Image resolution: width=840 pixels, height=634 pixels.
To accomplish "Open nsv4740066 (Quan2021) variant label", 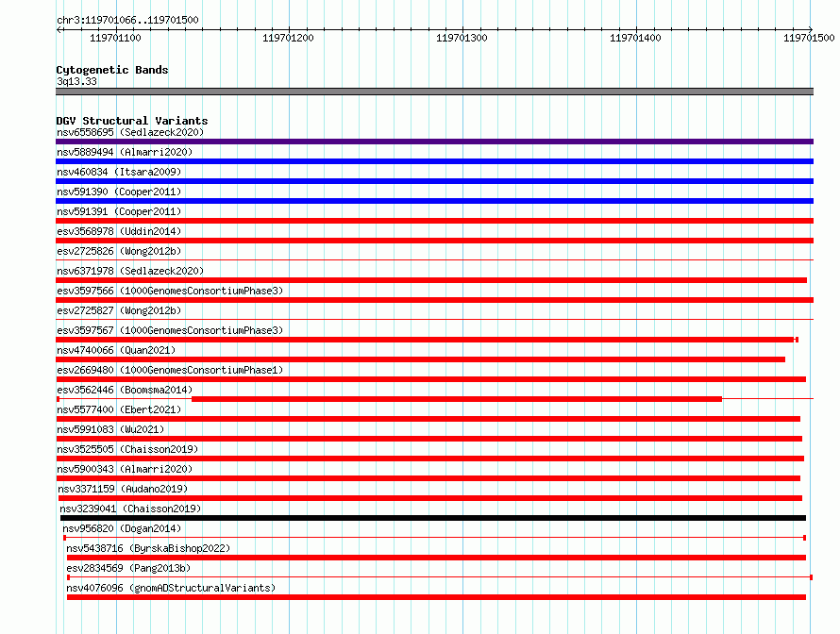I will tap(116, 350).
